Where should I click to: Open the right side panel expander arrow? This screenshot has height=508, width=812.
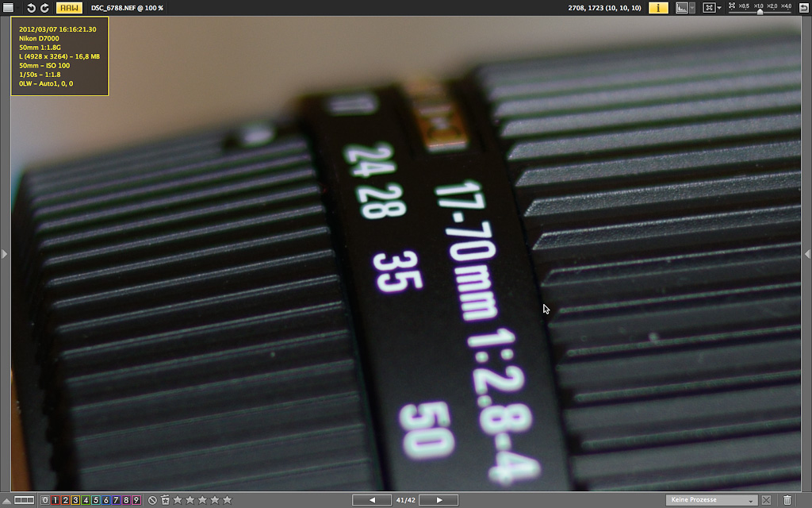click(807, 254)
